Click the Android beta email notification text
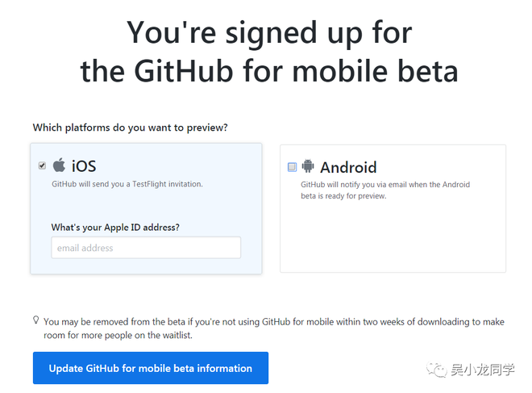 click(x=385, y=190)
